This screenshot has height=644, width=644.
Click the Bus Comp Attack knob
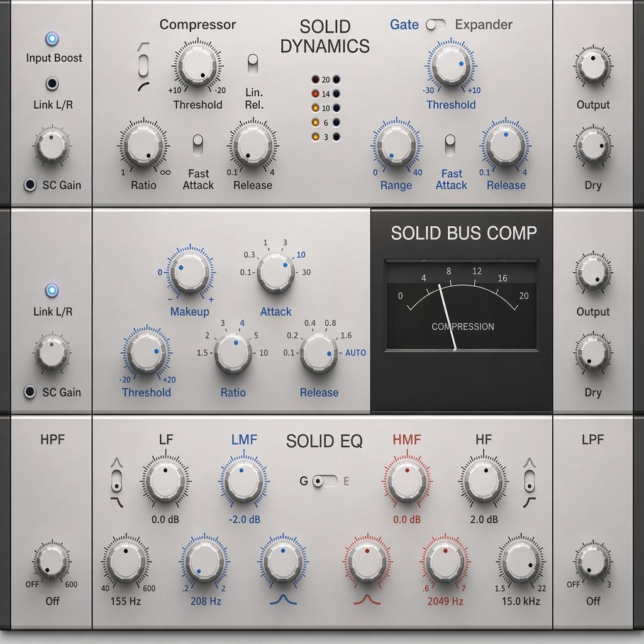275,272
